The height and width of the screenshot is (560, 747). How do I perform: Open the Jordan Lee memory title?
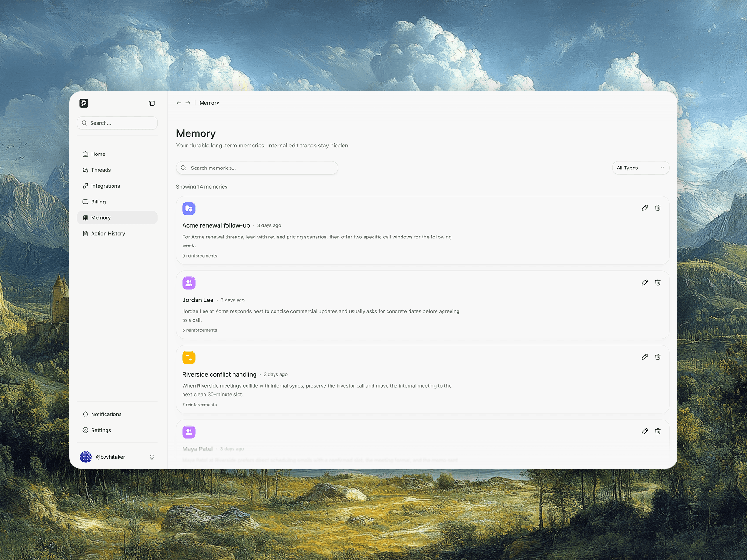click(x=198, y=300)
